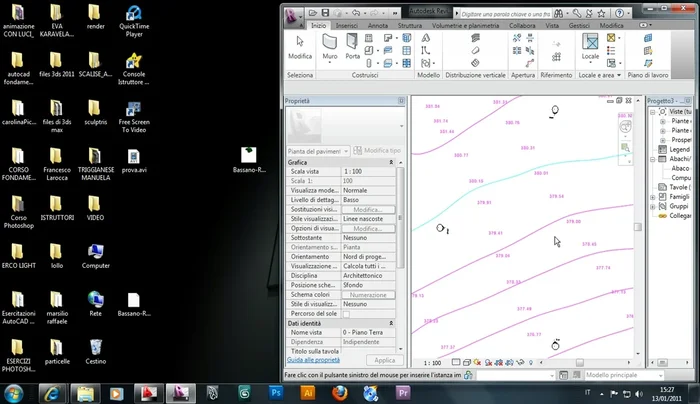The image size is (700, 404).
Task: Click the Illustrator taskbar icon
Action: point(308,392)
